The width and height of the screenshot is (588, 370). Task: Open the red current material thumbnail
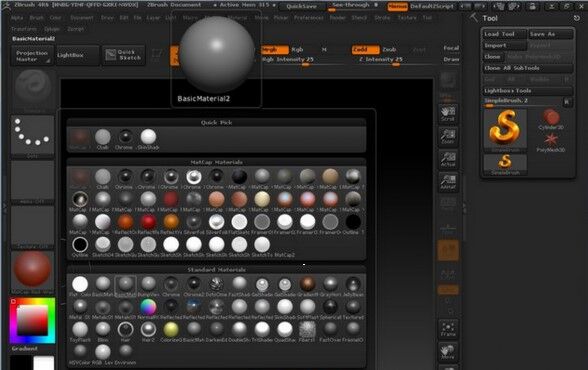click(x=33, y=271)
